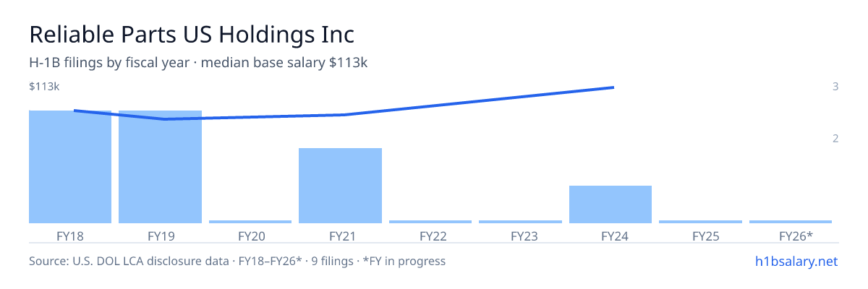
Task: Click the right-axis label 2
Action: [x=835, y=138]
